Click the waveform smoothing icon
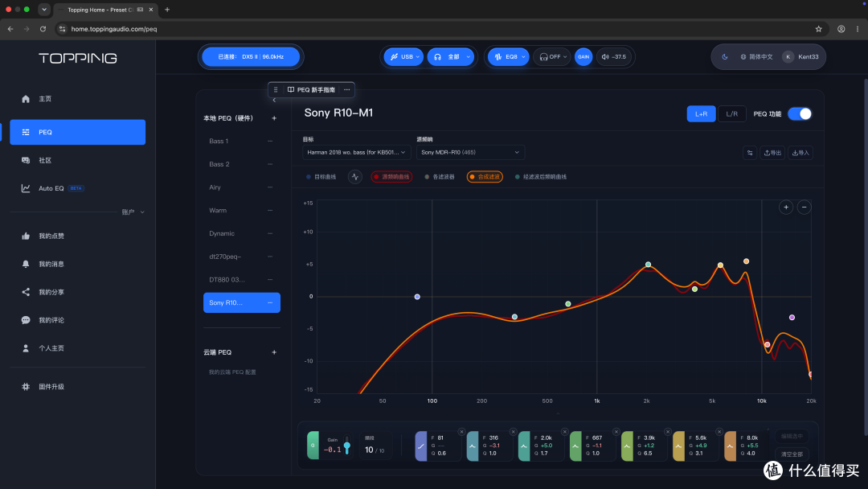 [x=355, y=177]
